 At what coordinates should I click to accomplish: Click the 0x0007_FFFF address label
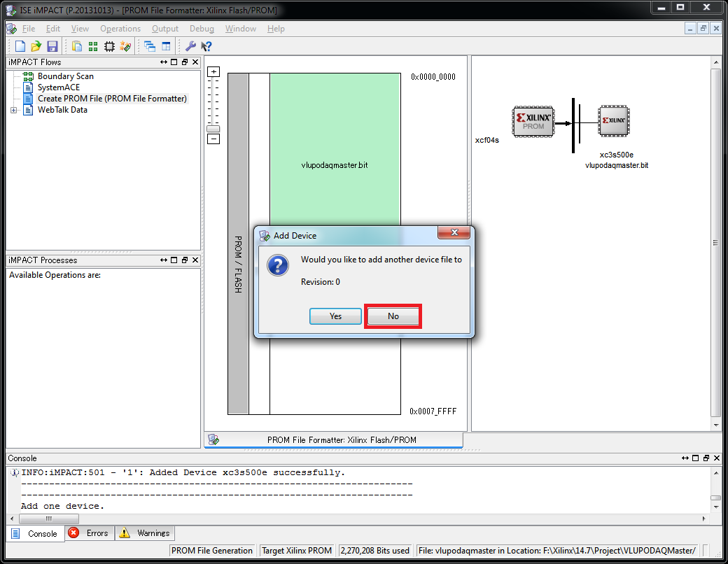[433, 411]
